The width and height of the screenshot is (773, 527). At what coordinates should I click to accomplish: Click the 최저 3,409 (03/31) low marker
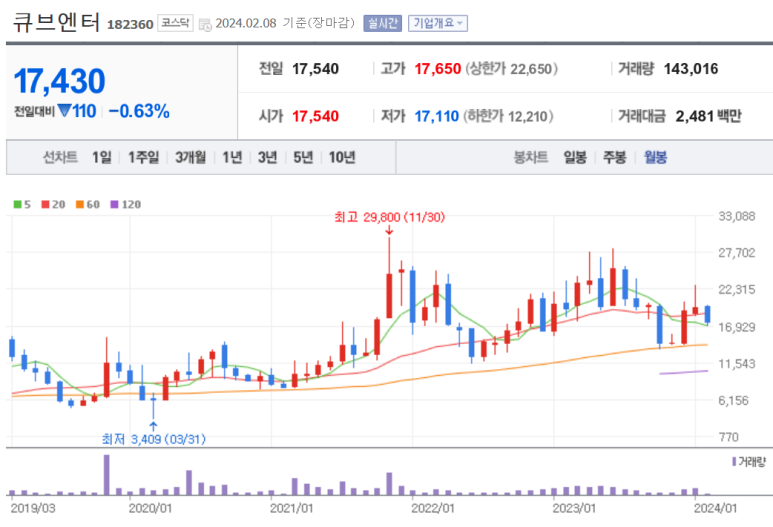[x=153, y=439]
